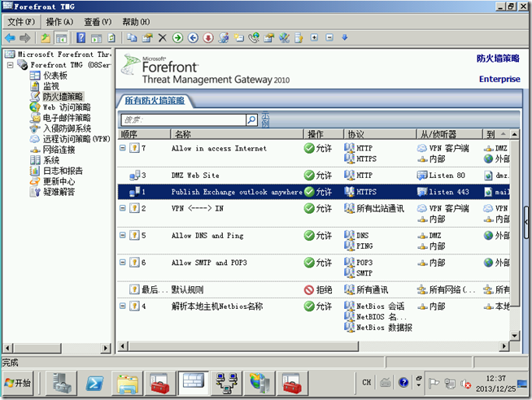Screen dimensions: 532x400
Task: Click the blue move-down arrow icon
Action: [345, 37]
